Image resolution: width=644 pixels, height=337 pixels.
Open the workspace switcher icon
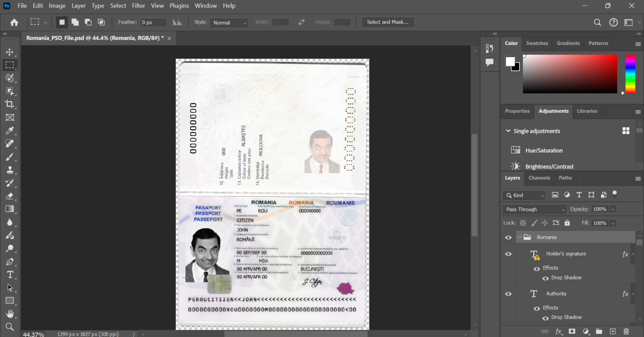pyautogui.click(x=628, y=22)
